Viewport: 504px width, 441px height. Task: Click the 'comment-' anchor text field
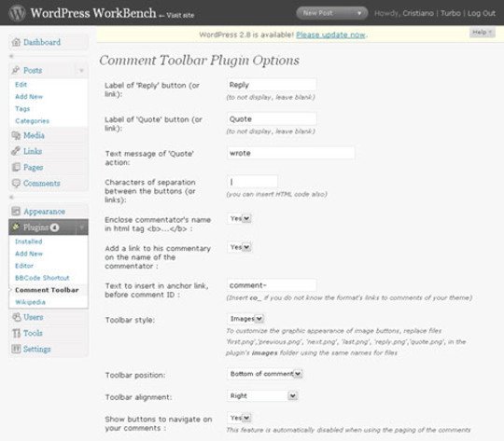click(272, 285)
